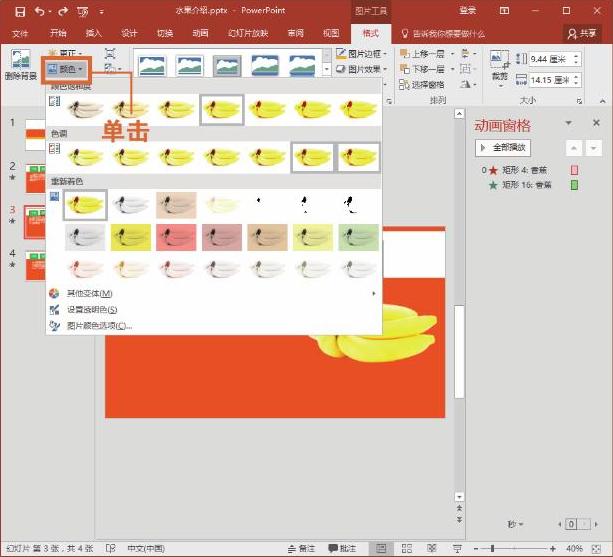This screenshot has height=557, width=613.
Task: Open the Corrections (更正) button
Action: [65, 52]
